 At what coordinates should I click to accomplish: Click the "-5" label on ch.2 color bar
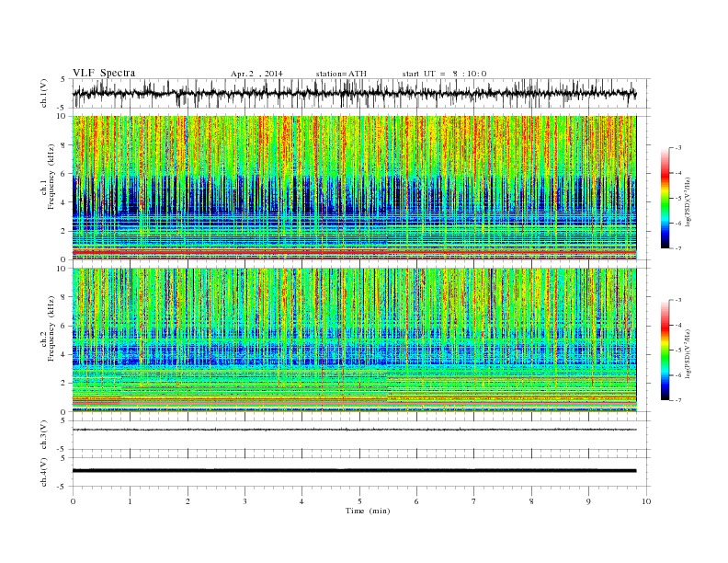click(x=678, y=350)
